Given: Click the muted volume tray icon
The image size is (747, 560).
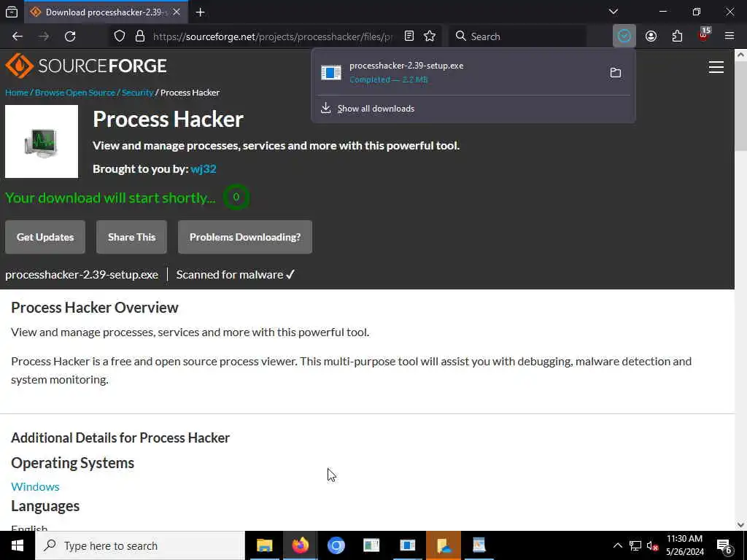Looking at the screenshot, I should coord(652,545).
